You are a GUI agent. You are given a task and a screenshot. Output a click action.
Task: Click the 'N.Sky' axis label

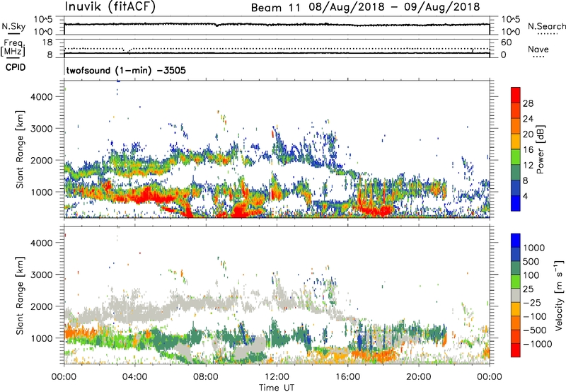pos(13,26)
